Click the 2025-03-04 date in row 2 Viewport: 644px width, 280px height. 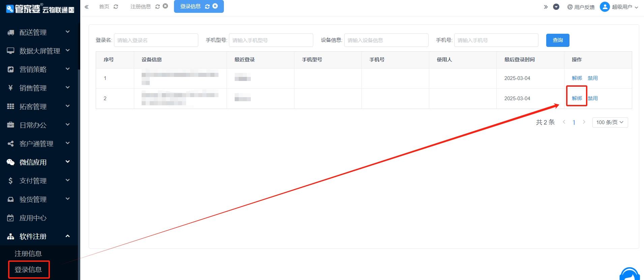tap(517, 99)
